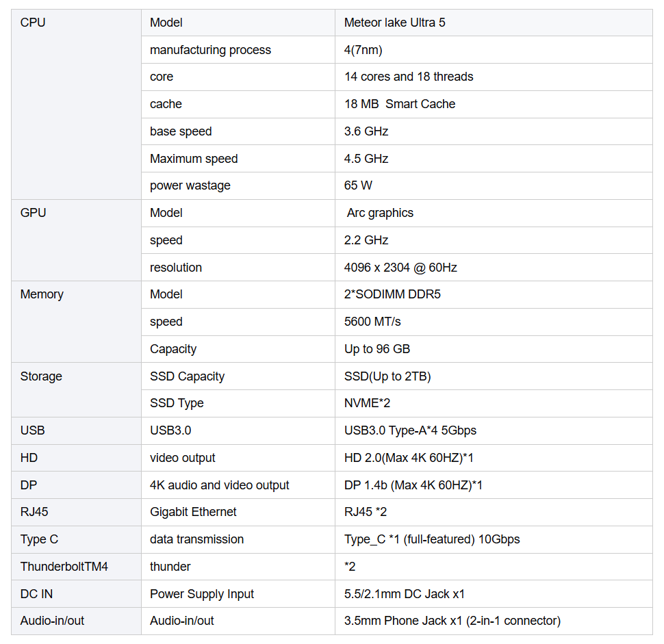Click the DP 1.4b output value
The width and height of the screenshot is (664, 644).
[413, 485]
